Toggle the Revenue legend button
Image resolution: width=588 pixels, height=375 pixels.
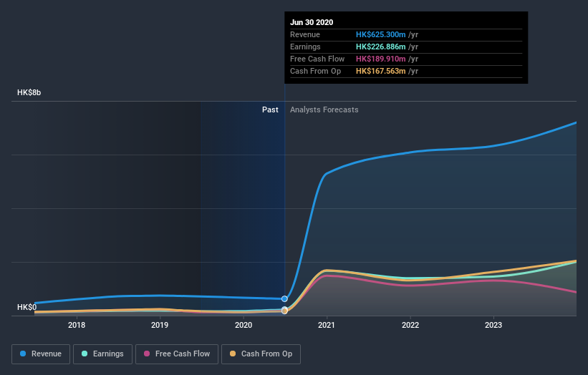click(41, 354)
